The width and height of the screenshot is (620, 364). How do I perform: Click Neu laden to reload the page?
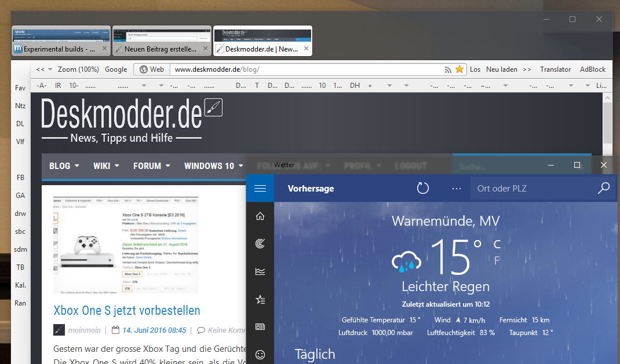[501, 69]
